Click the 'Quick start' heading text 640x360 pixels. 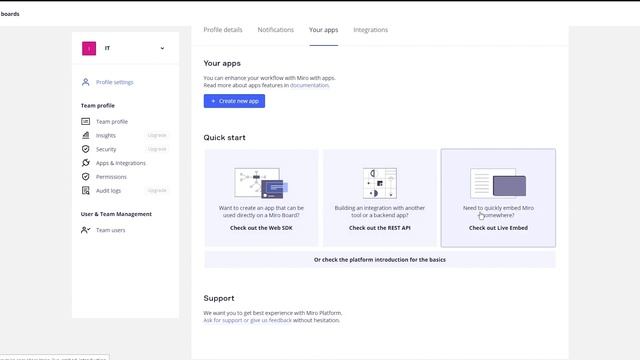(224, 138)
